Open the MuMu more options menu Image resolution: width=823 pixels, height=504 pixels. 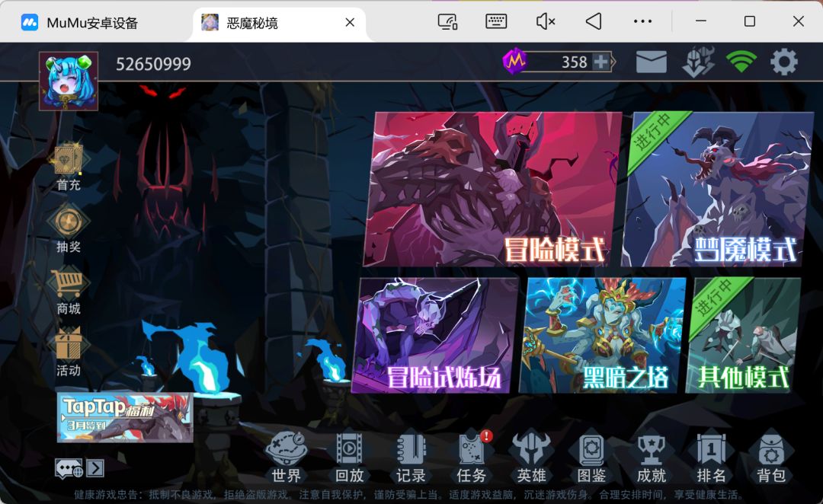642,21
